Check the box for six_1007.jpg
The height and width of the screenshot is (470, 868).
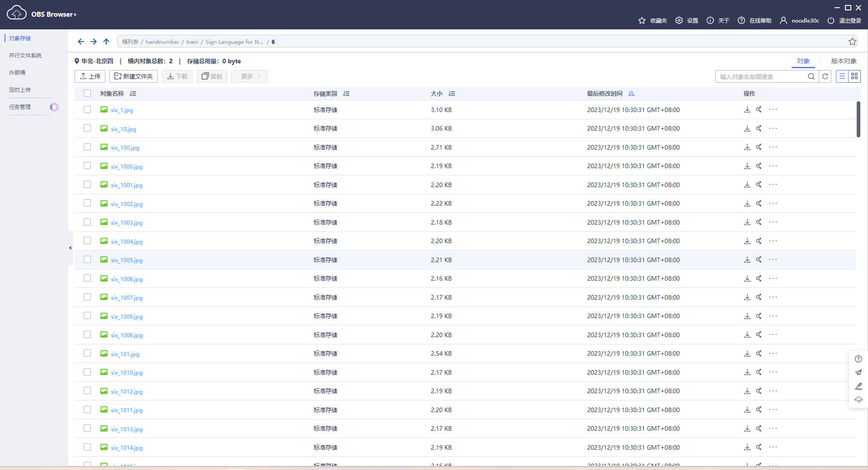(87, 297)
